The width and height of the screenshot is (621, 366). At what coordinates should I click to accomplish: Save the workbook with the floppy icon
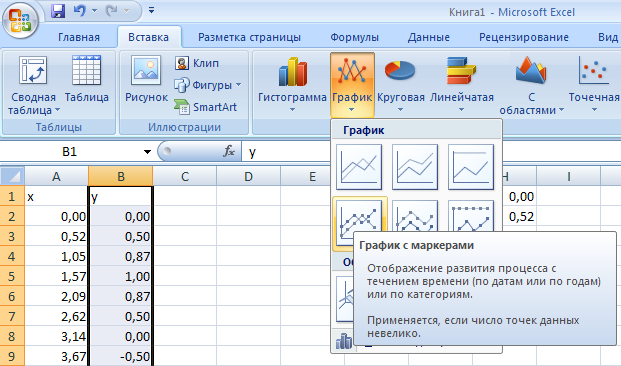click(58, 11)
